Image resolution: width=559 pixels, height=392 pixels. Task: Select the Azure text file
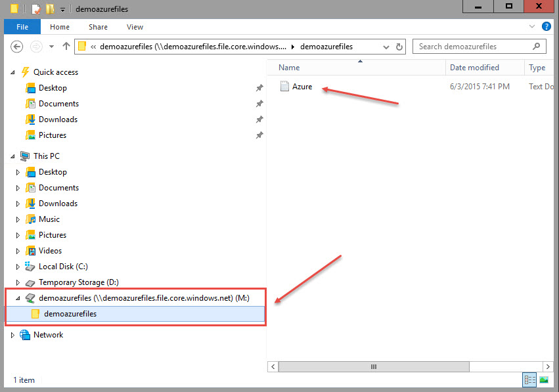(x=302, y=87)
